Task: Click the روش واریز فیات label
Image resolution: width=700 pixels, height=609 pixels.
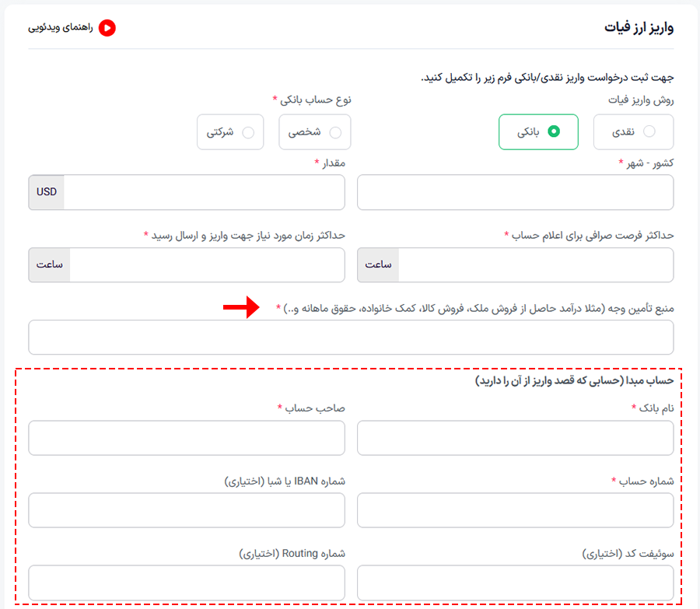Action: pyautogui.click(x=641, y=100)
